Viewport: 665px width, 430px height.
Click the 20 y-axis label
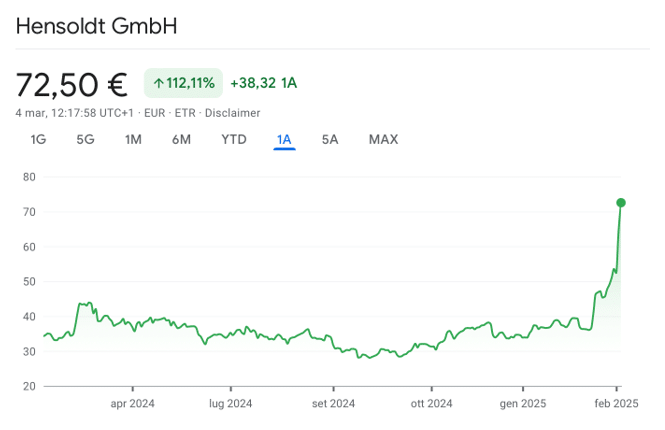(29, 386)
